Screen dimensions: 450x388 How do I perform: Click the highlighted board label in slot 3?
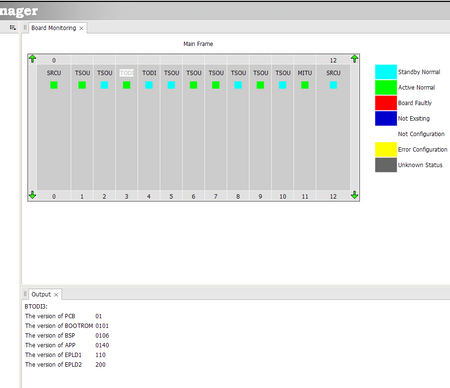tap(127, 73)
